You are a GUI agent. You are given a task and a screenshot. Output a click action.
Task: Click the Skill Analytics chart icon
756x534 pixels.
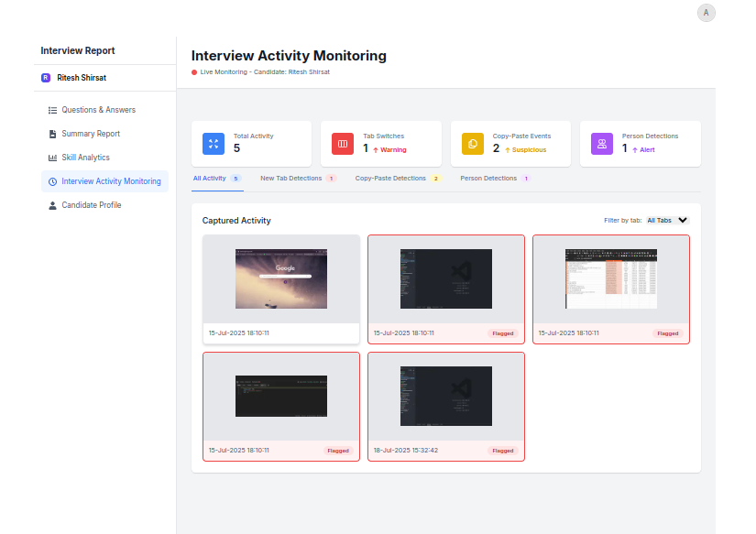pos(52,158)
